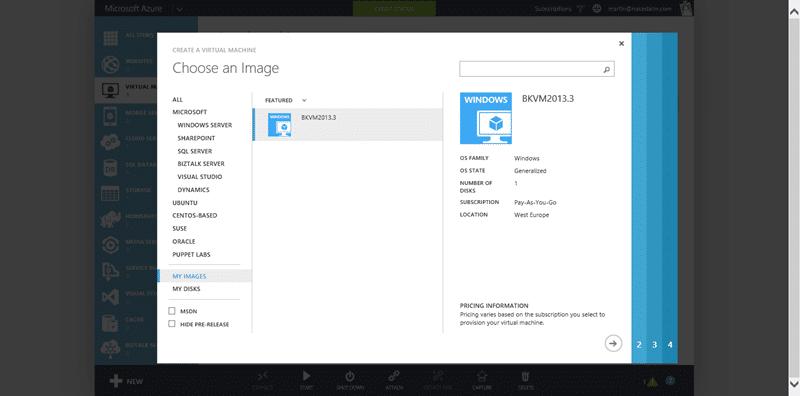The height and width of the screenshot is (396, 800).
Task: Select the SUSE category
Action: click(180, 229)
